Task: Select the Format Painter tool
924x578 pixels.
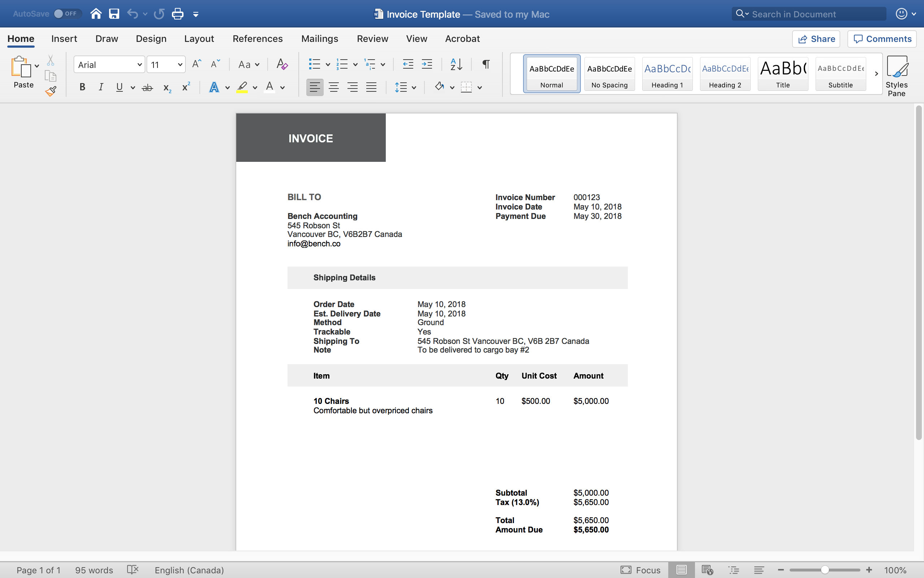Action: pos(51,91)
